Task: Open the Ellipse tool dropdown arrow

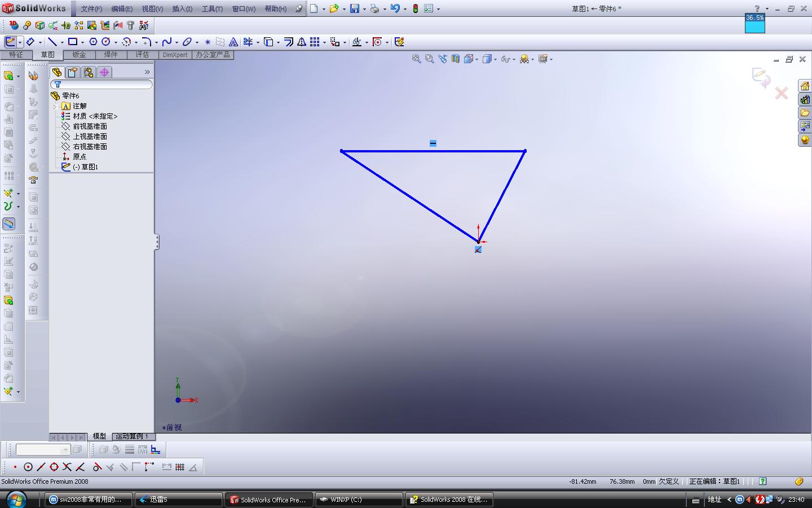Action: click(x=197, y=42)
